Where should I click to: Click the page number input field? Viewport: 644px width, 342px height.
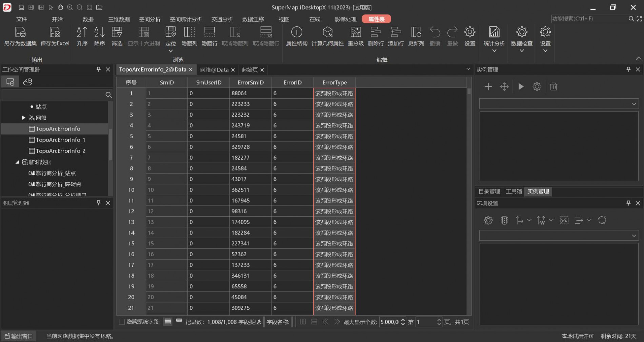(x=426, y=322)
